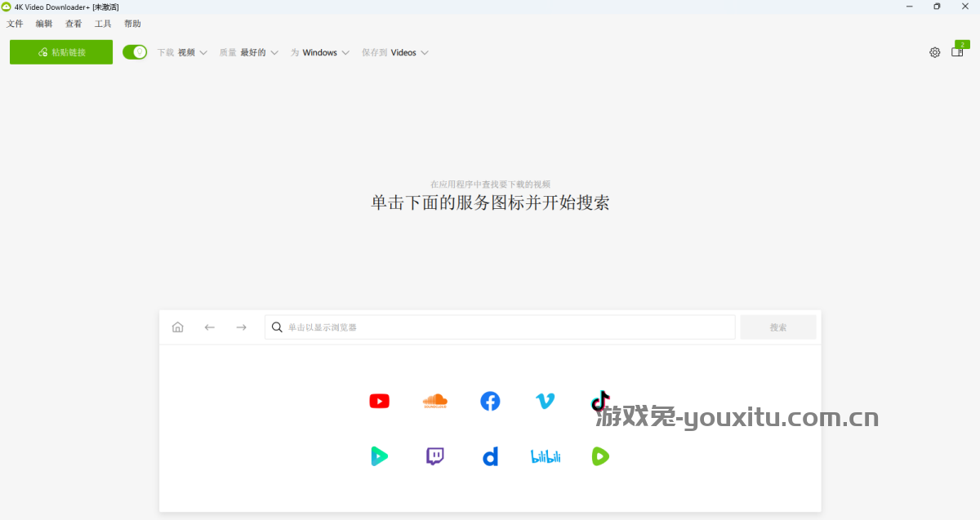Navigate back with left arrow
The image size is (980, 520).
209,327
